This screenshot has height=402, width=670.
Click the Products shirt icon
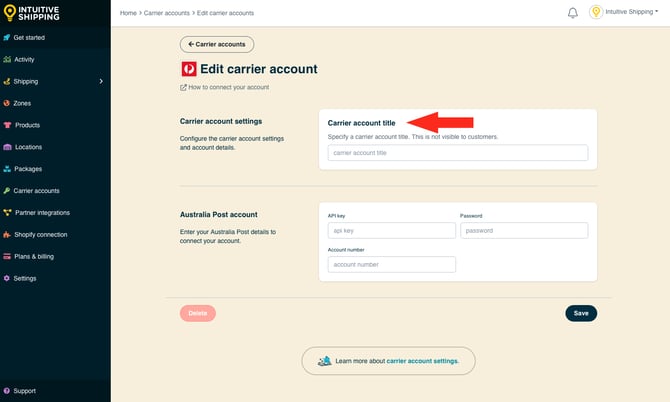(x=7, y=125)
